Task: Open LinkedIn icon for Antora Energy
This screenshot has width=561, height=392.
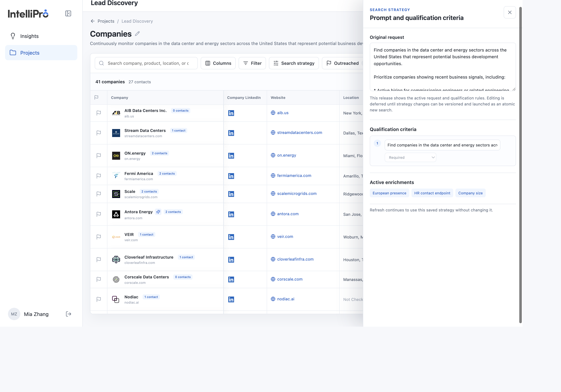Action: pos(231,214)
